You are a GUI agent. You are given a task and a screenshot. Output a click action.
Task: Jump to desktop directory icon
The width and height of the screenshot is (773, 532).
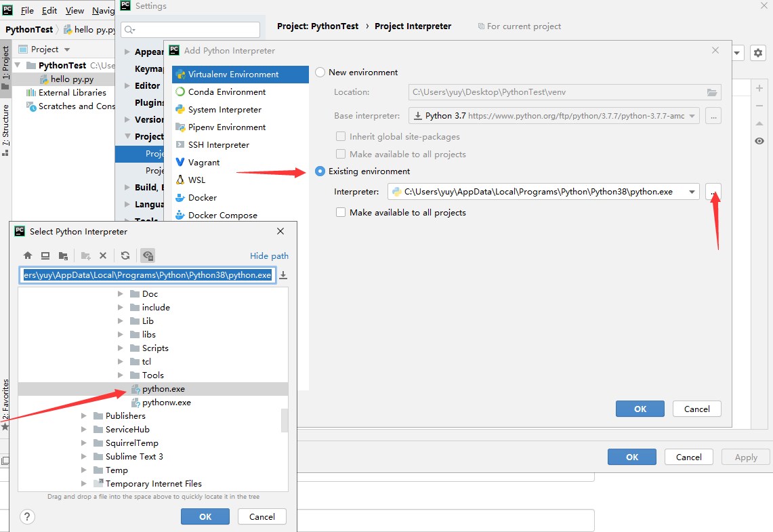(x=45, y=255)
